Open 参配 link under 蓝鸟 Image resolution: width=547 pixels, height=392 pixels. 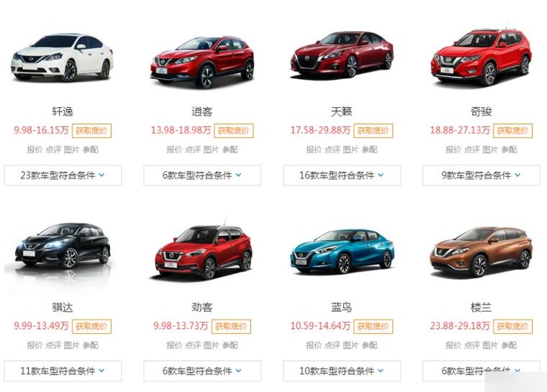click(x=369, y=345)
